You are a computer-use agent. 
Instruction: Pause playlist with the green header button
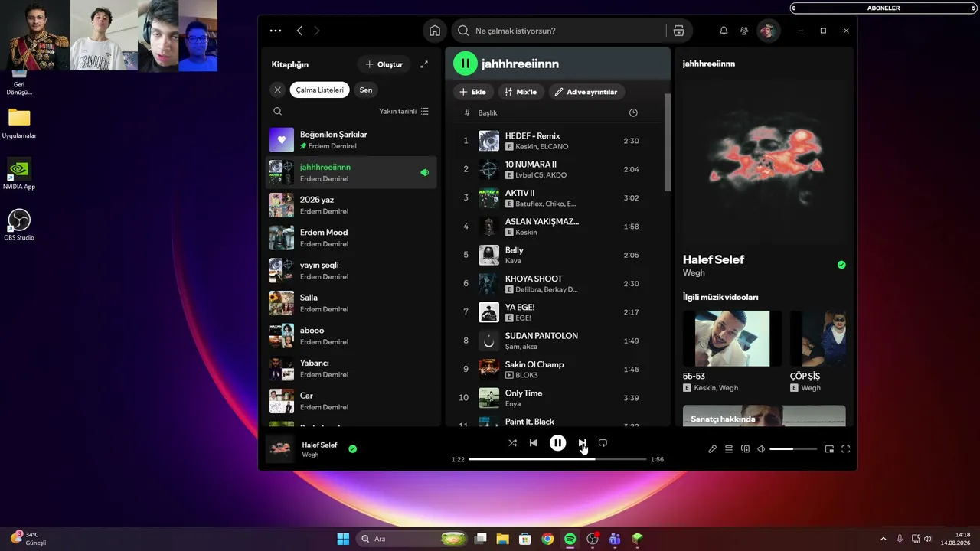(465, 64)
